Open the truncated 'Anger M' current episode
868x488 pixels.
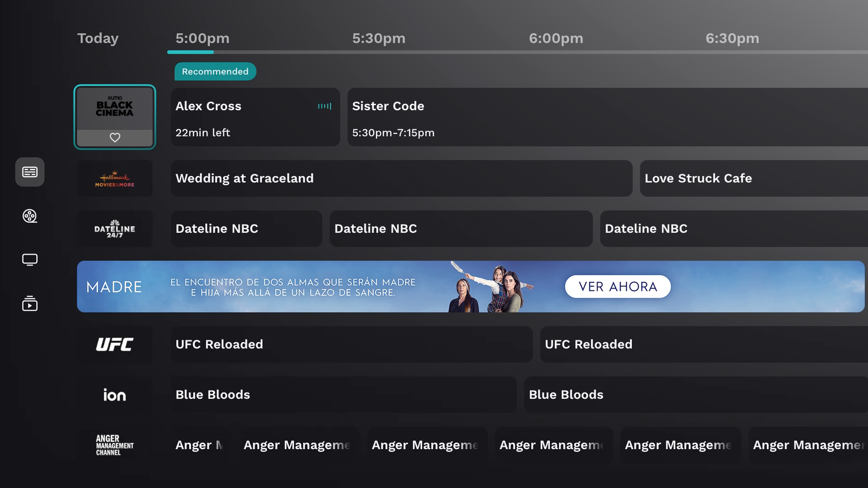[x=201, y=445]
